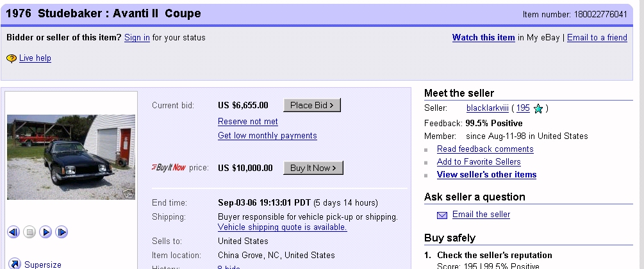Click the Watch this item link
644x269 pixels.
[483, 38]
